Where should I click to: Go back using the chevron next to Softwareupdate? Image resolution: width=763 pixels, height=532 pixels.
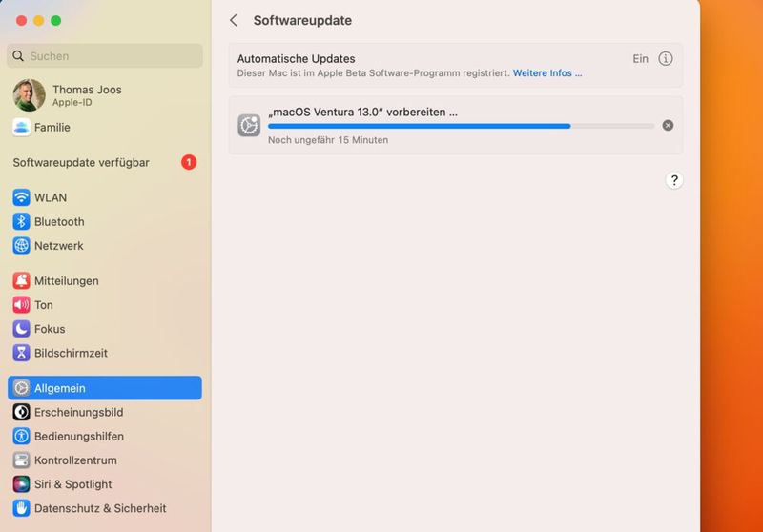[234, 20]
